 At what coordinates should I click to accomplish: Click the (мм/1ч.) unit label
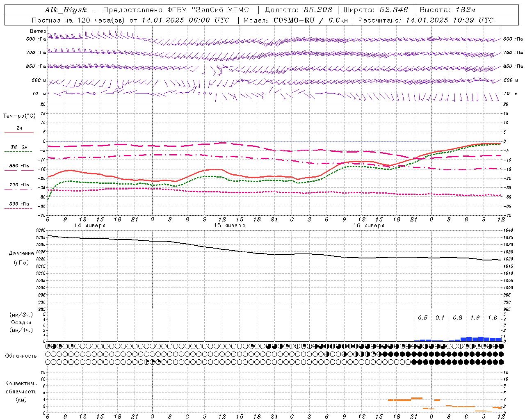(x=21, y=330)
